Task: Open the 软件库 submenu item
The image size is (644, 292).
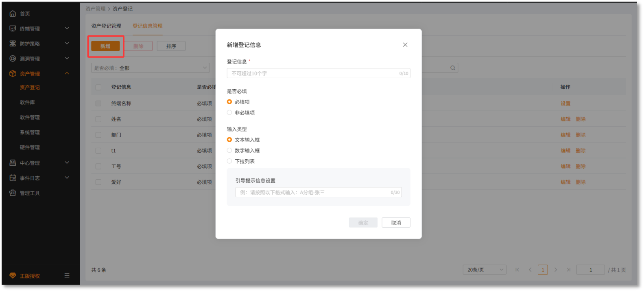Action: (27, 102)
